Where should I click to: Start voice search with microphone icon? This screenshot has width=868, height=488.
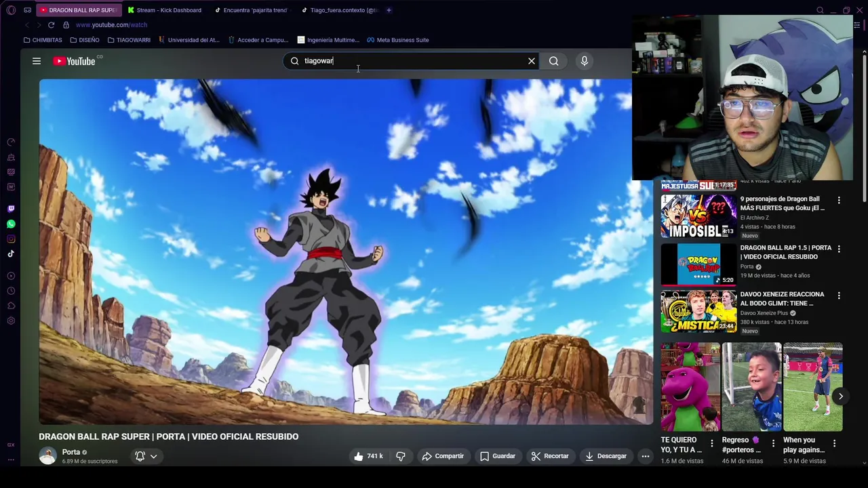pos(584,61)
